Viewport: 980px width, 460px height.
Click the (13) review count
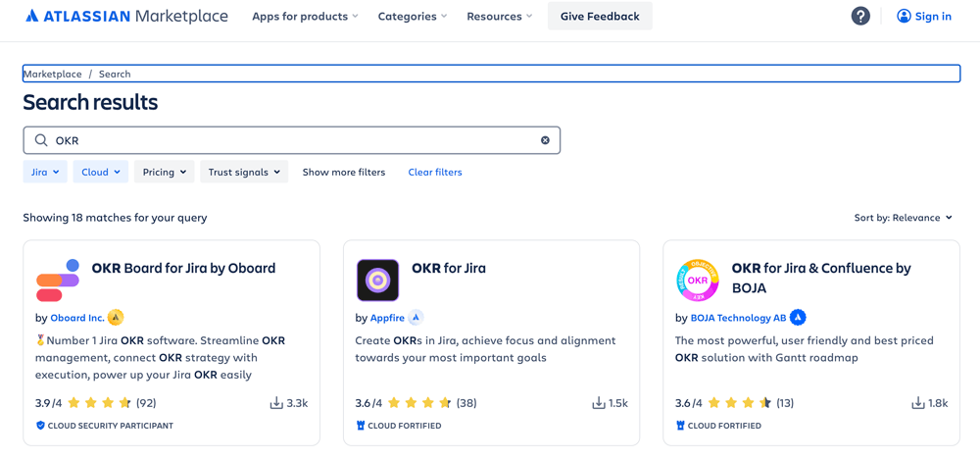click(785, 403)
